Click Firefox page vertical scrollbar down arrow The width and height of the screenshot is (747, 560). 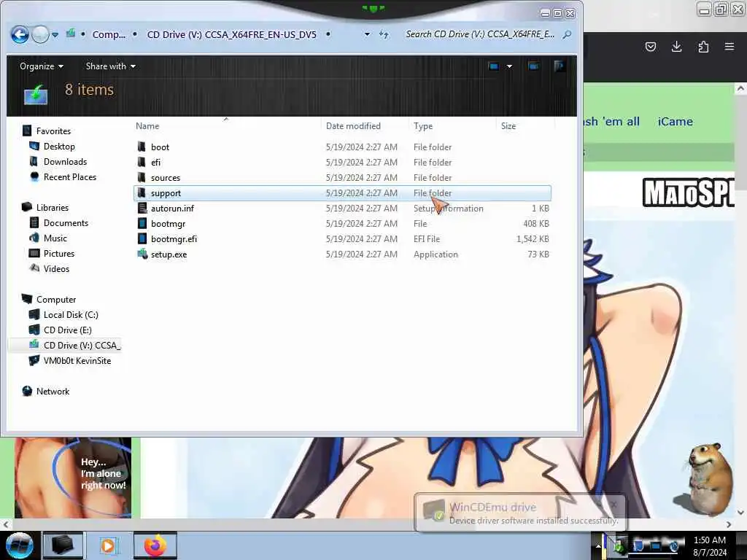(x=740, y=513)
